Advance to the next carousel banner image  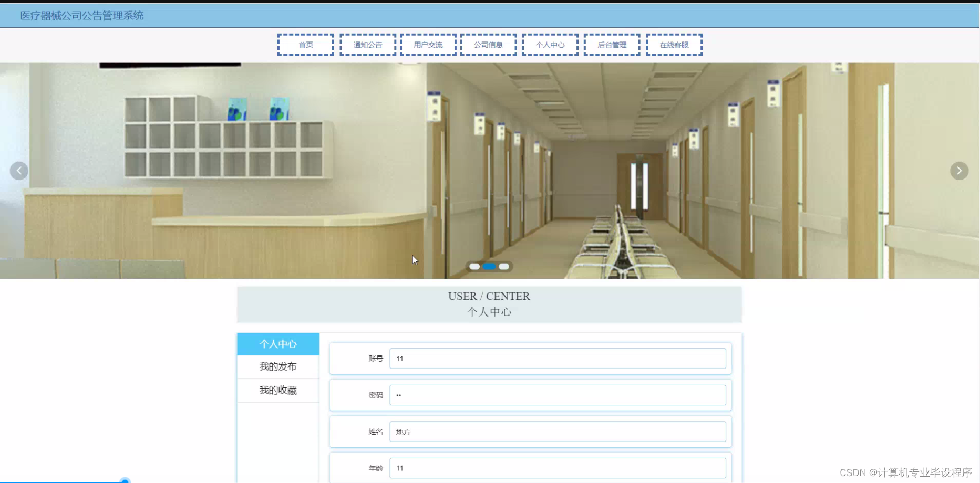click(959, 171)
